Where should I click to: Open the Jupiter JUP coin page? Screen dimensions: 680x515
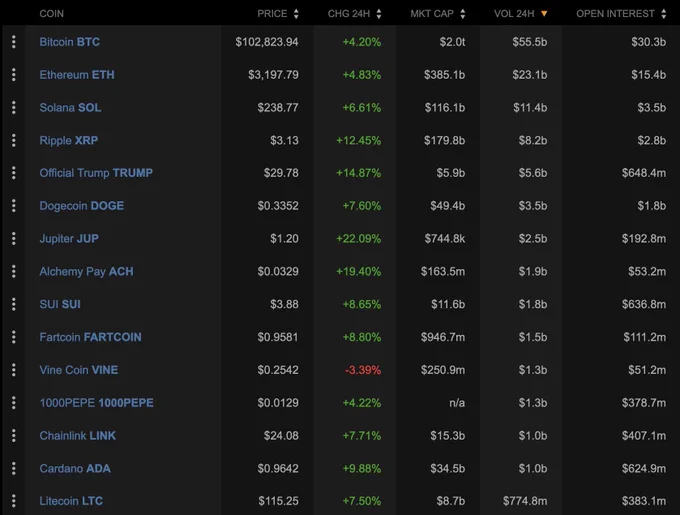click(69, 239)
